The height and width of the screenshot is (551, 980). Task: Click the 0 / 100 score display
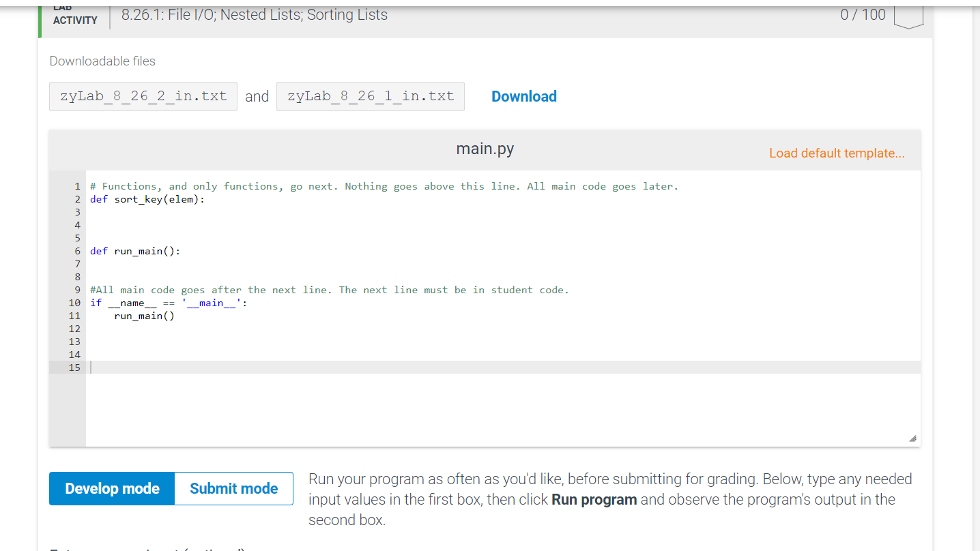tap(863, 14)
